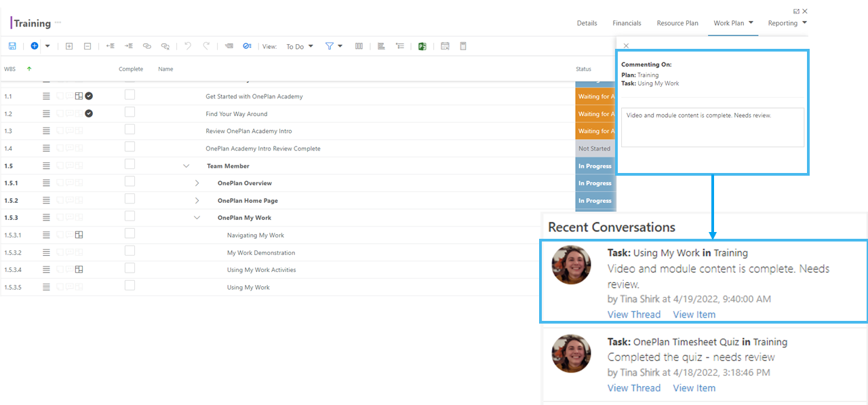The height and width of the screenshot is (405, 868).
Task: Close the comment panel with the X
Action: click(x=626, y=45)
